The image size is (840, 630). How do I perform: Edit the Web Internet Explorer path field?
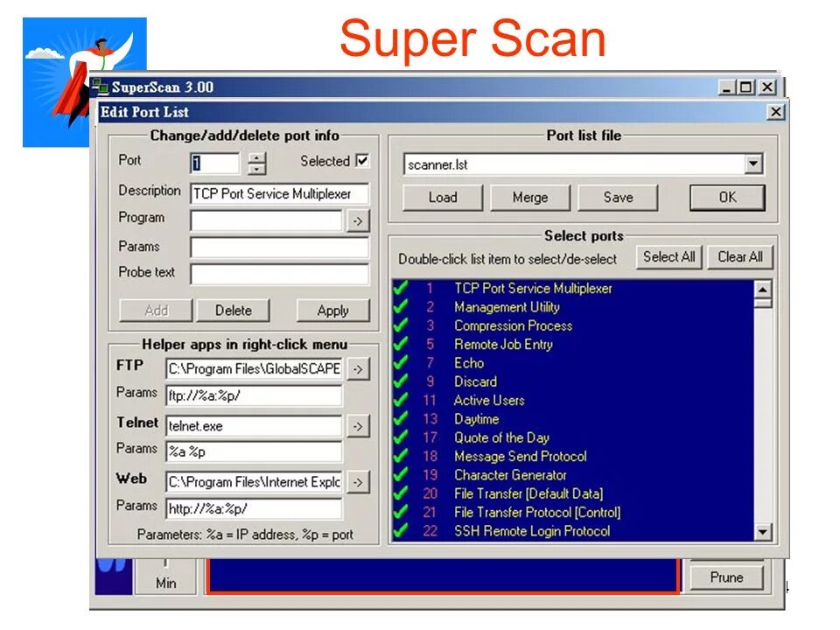(254, 481)
